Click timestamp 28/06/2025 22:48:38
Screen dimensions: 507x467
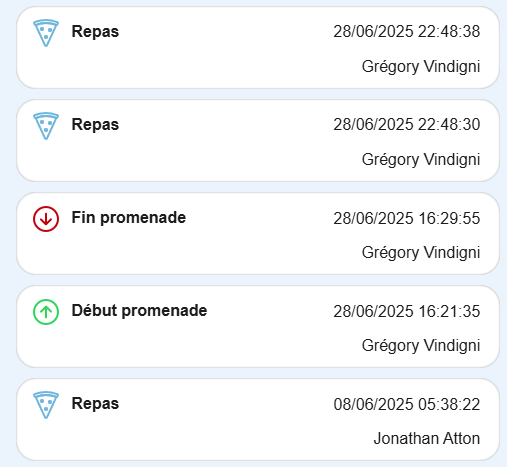(x=407, y=32)
